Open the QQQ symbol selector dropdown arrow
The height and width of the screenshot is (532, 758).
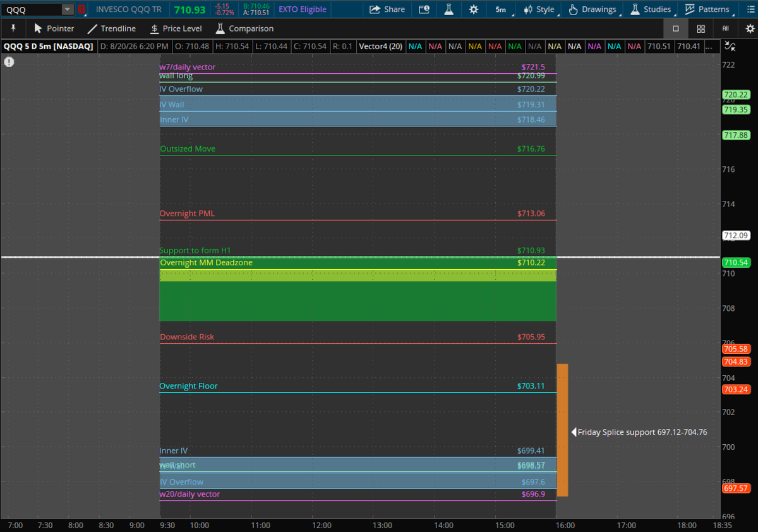[x=68, y=9]
